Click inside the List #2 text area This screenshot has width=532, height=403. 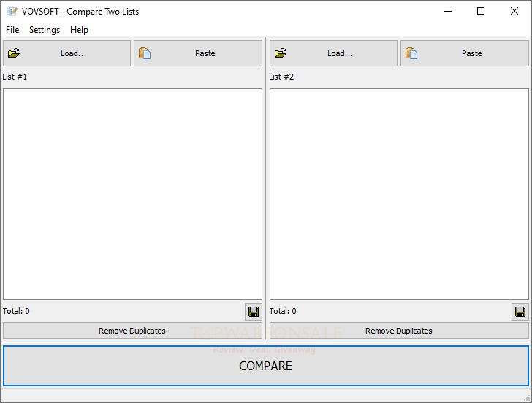pos(399,194)
